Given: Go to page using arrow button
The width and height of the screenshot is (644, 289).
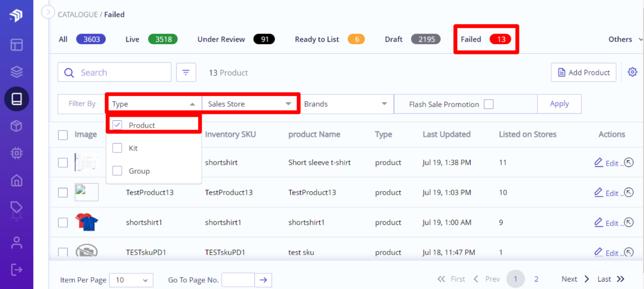Looking at the screenshot, I should pos(263,280).
